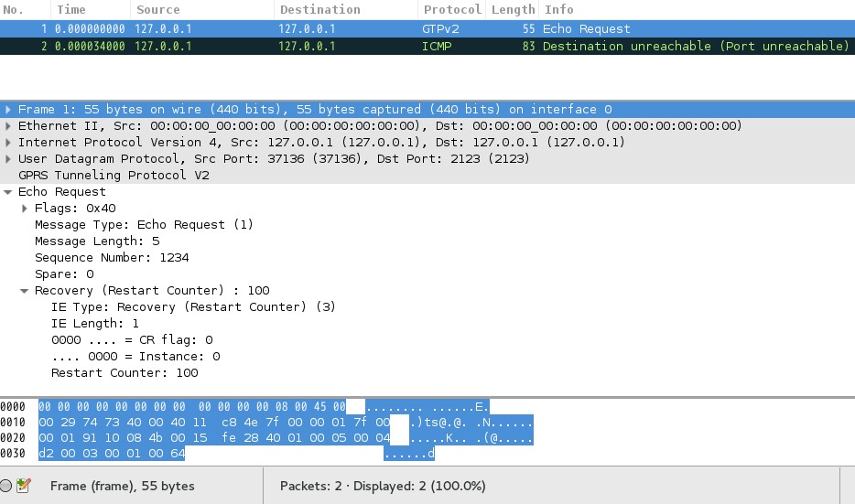
Task: Select packet 2 ICMP Destination unreachable row
Action: point(427,47)
